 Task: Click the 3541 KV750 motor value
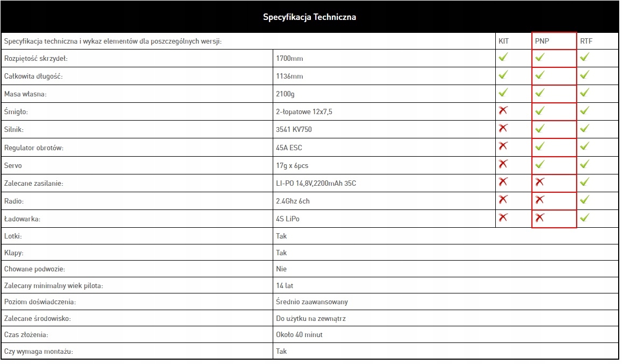pos(294,129)
